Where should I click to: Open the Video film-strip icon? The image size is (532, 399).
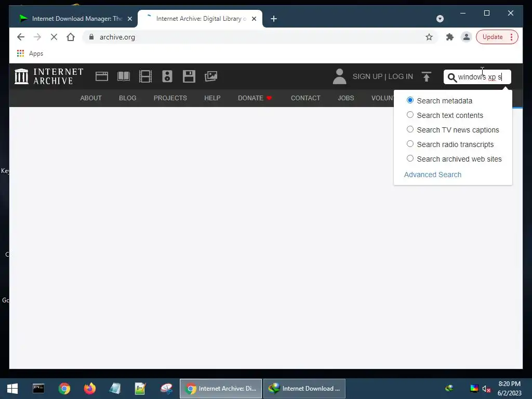(145, 76)
